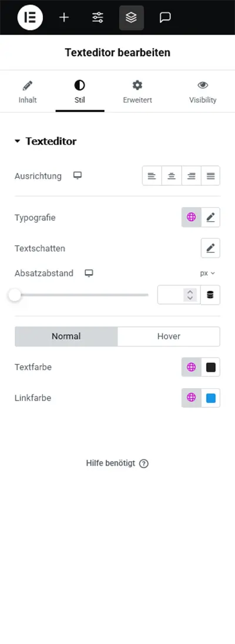Select the Typografie global globe icon
Viewport: 235px width, 644px height.
click(192, 217)
